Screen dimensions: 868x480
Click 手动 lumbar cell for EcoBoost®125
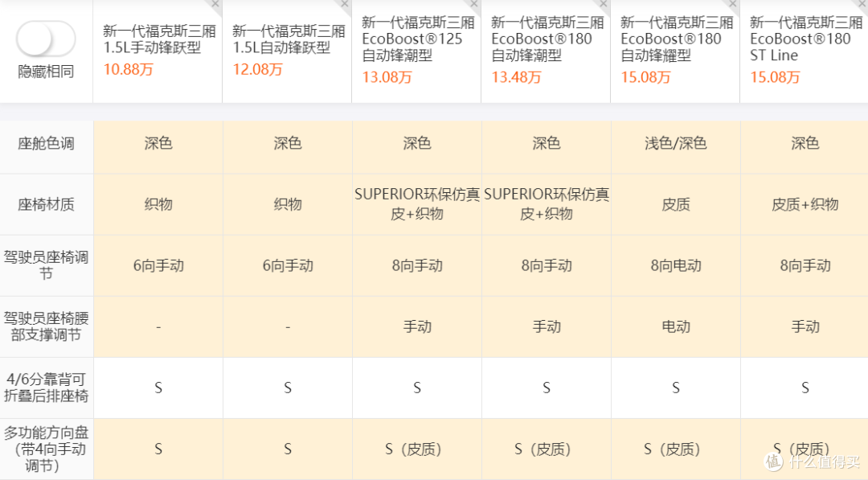click(x=417, y=326)
